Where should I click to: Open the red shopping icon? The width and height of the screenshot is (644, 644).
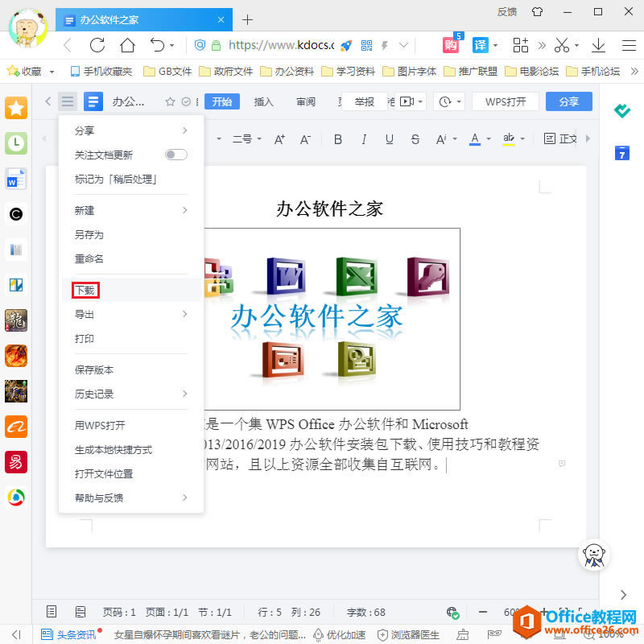click(450, 45)
